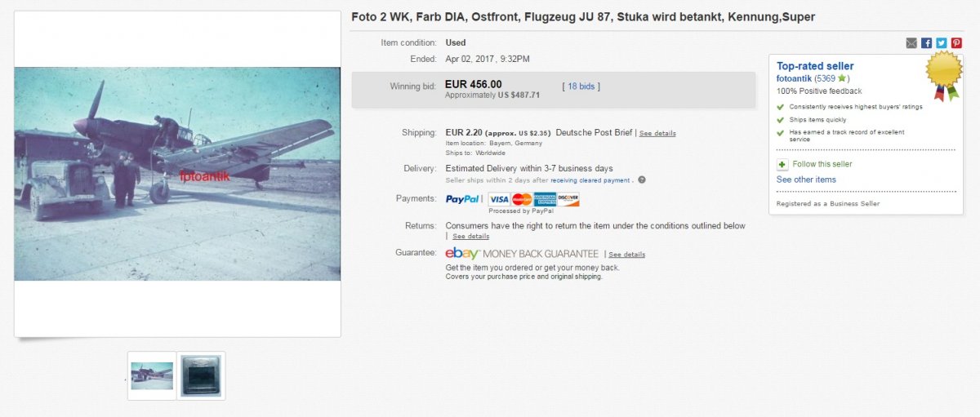Click the green feedback star icon

[841, 78]
